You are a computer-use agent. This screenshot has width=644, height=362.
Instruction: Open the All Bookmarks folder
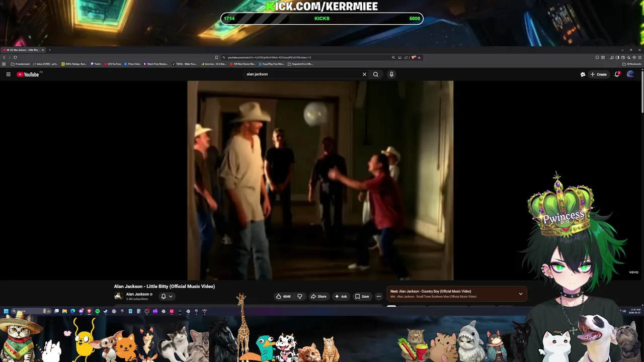632,64
